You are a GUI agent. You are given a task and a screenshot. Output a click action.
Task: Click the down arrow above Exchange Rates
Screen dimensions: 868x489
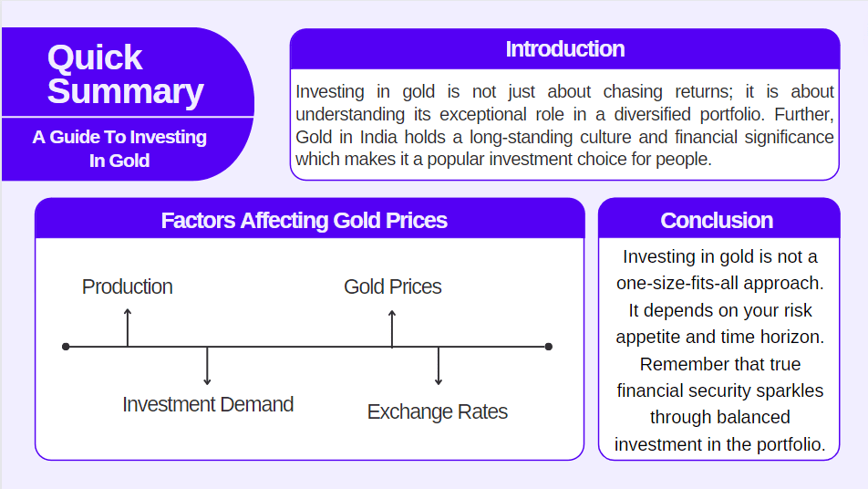439,366
